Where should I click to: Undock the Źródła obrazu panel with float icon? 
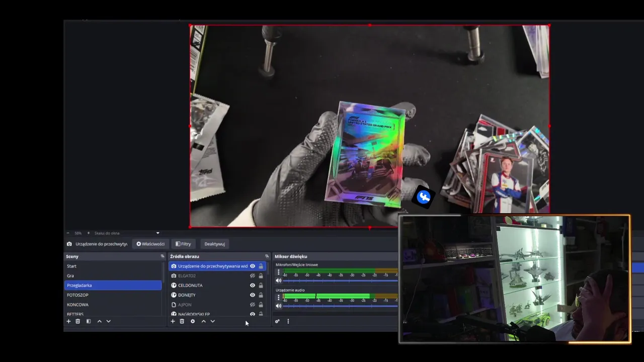(x=267, y=256)
